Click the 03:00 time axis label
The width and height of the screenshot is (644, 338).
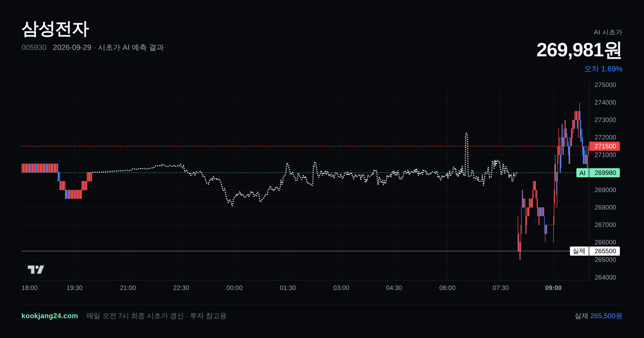pyautogui.click(x=341, y=288)
